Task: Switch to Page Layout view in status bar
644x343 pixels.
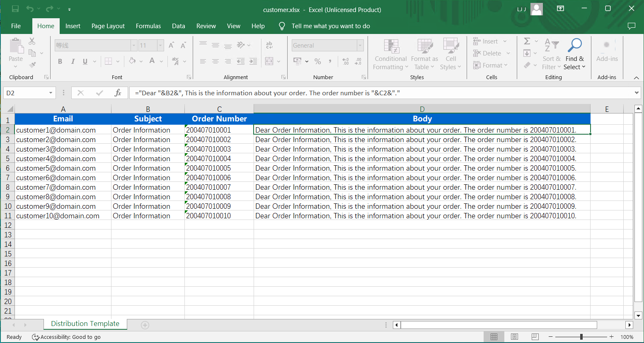Action: coord(515,337)
